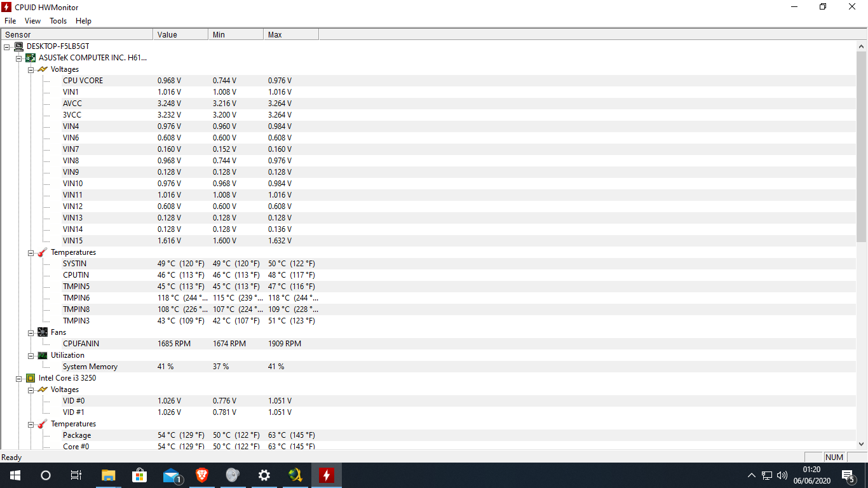Screen dimensions: 868x488
Task: Open the View menu
Action: pos(33,21)
